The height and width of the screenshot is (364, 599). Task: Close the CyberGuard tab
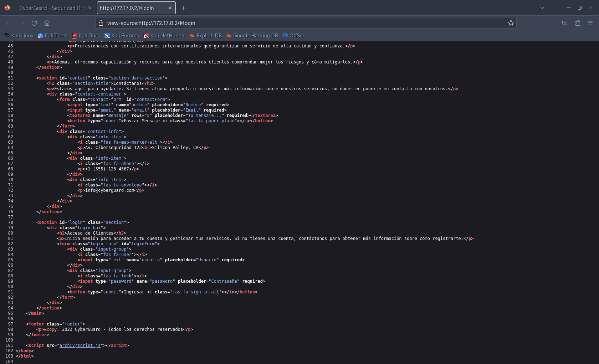click(89, 8)
